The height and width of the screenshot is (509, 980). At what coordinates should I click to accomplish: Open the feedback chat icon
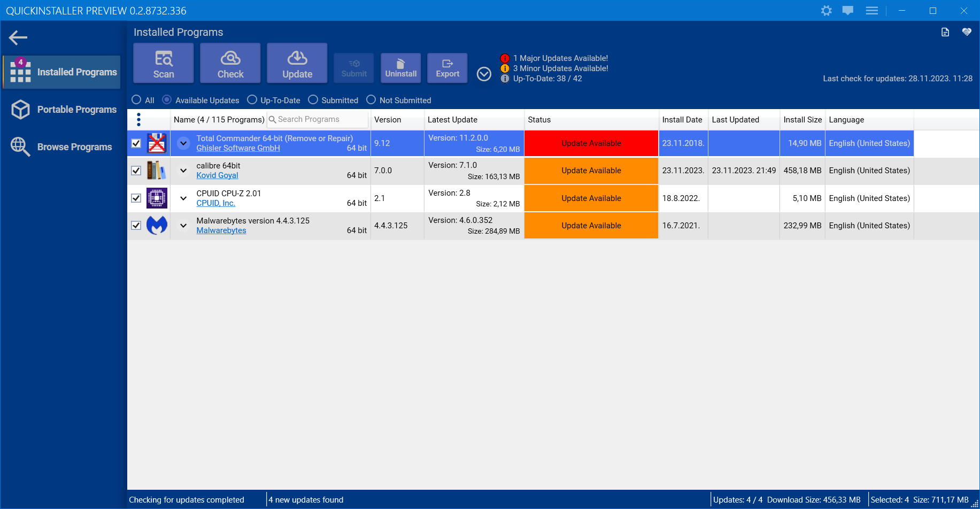848,11
